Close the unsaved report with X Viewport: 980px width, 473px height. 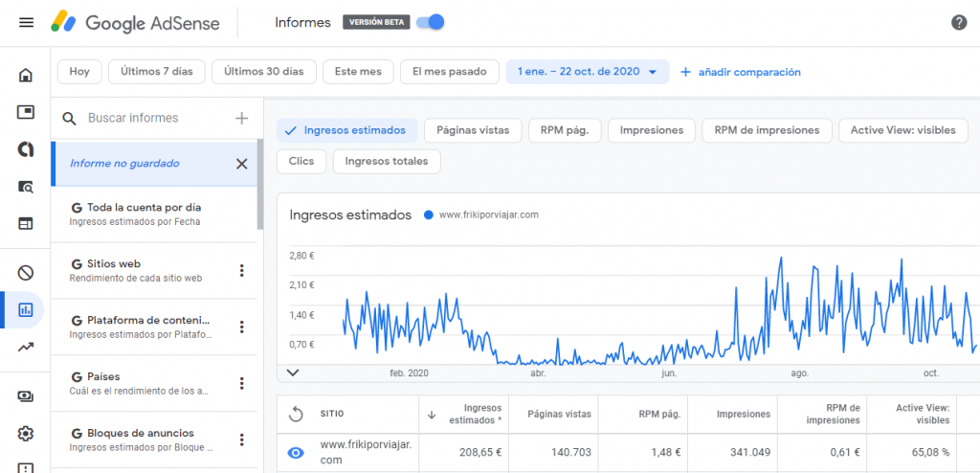(x=241, y=164)
